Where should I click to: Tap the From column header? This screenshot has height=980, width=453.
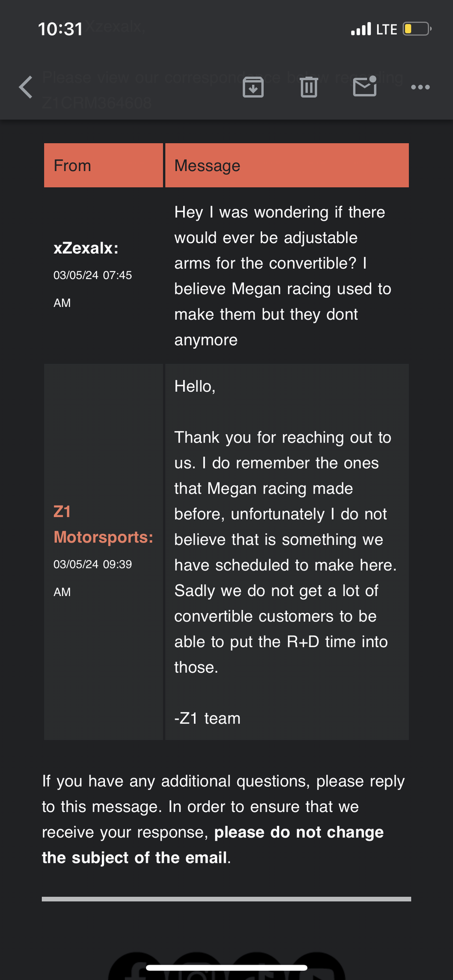[72, 165]
